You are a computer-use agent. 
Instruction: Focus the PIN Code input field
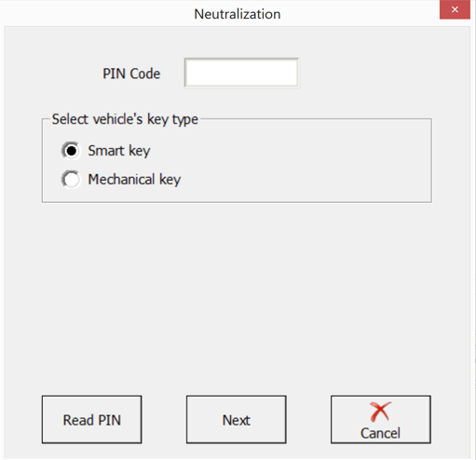241,73
